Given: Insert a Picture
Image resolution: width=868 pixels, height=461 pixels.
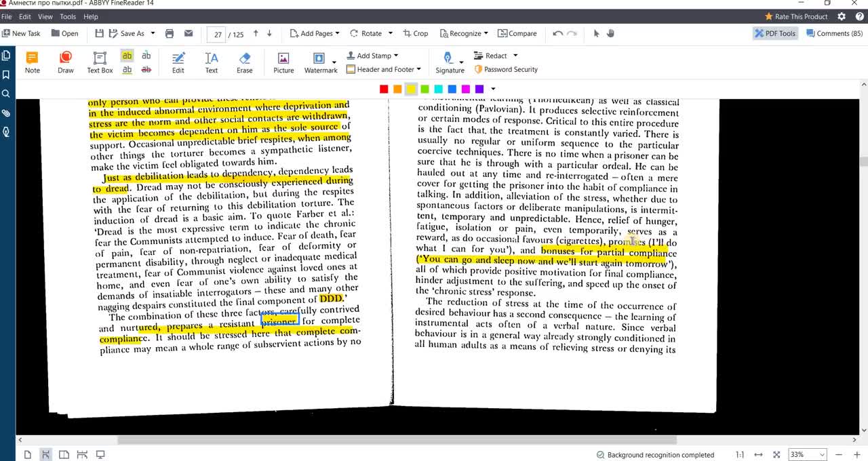Looking at the screenshot, I should [x=283, y=62].
